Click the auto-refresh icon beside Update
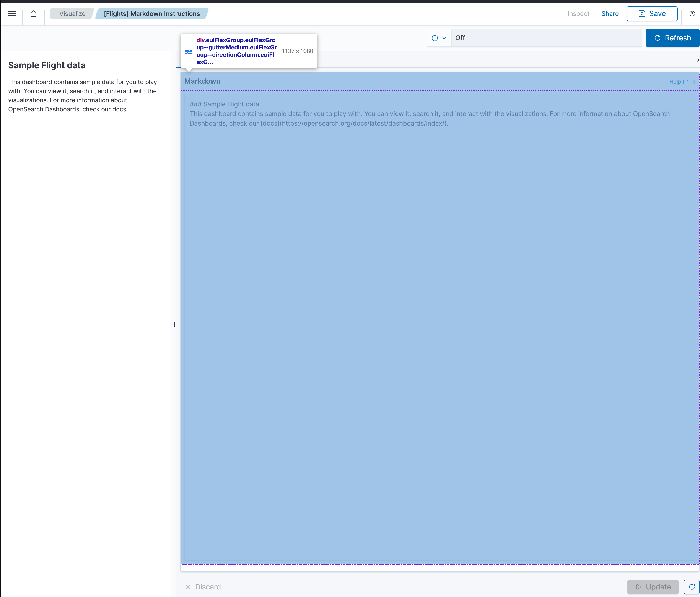Image resolution: width=700 pixels, height=597 pixels. (x=692, y=587)
